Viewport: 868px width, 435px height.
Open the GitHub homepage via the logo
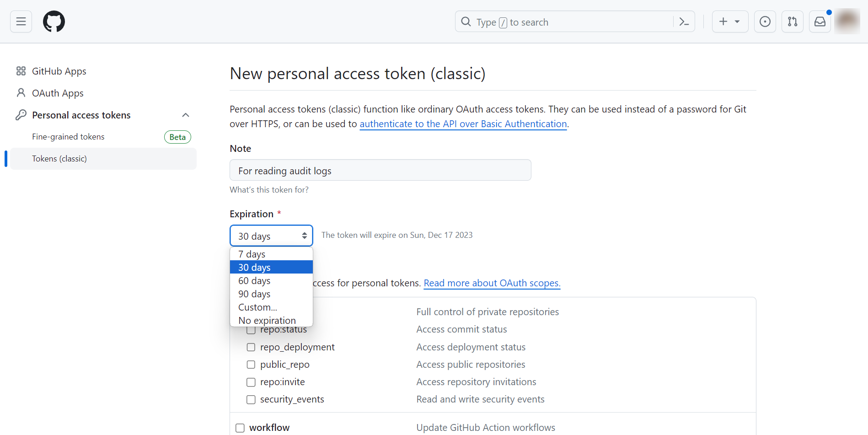[x=54, y=21]
